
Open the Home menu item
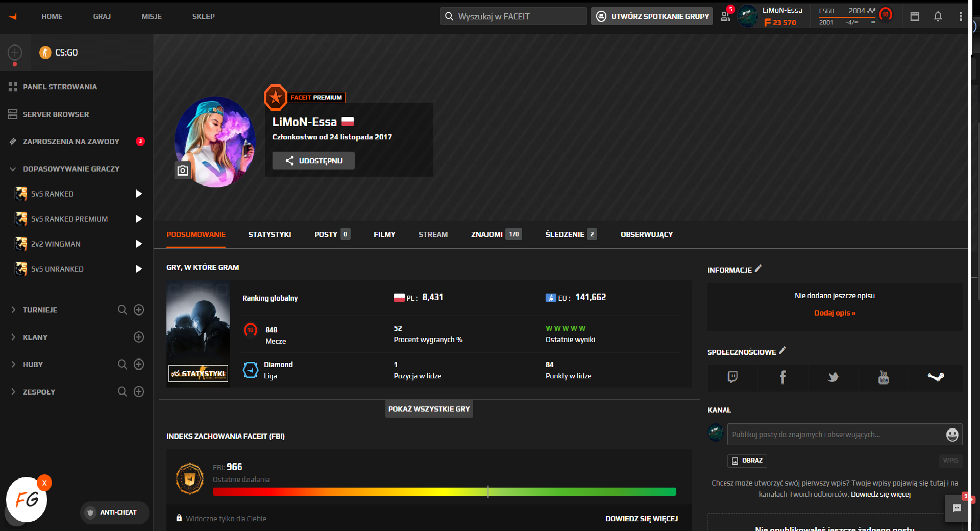point(52,16)
